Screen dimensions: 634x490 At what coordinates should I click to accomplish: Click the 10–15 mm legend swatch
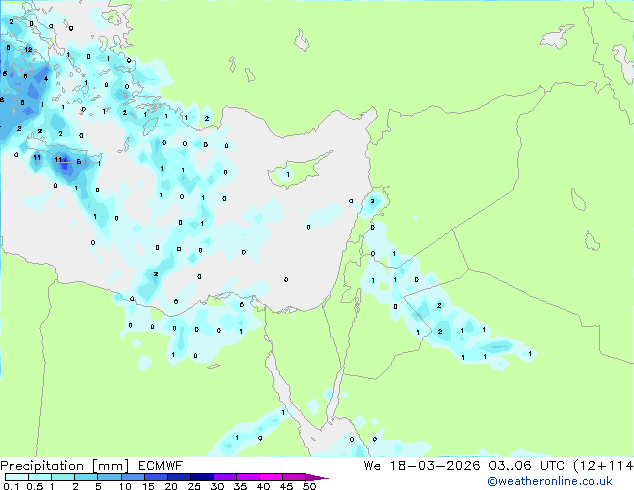point(132,477)
